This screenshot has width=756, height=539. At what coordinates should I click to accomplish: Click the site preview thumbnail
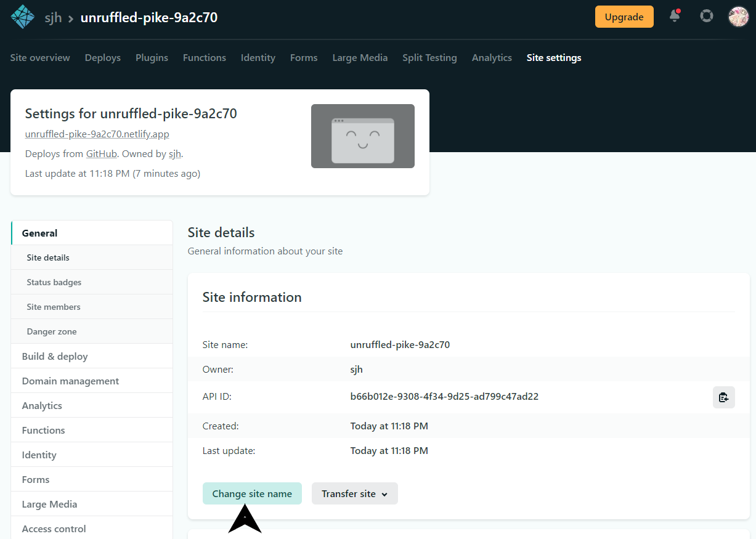(362, 136)
